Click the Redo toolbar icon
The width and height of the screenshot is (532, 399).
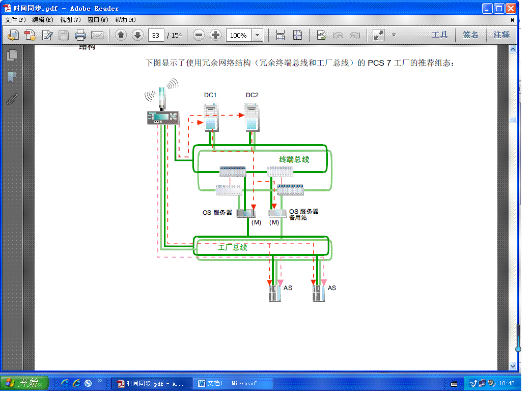coord(354,35)
